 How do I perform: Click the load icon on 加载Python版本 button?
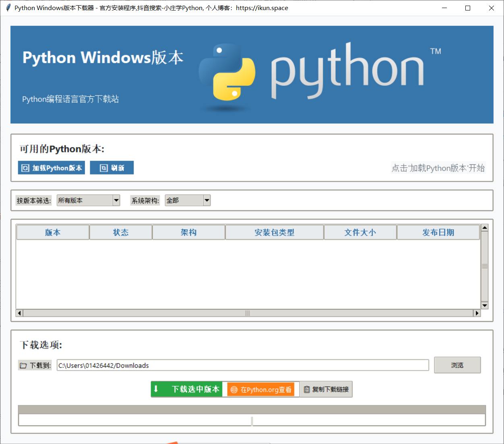pyautogui.click(x=25, y=168)
